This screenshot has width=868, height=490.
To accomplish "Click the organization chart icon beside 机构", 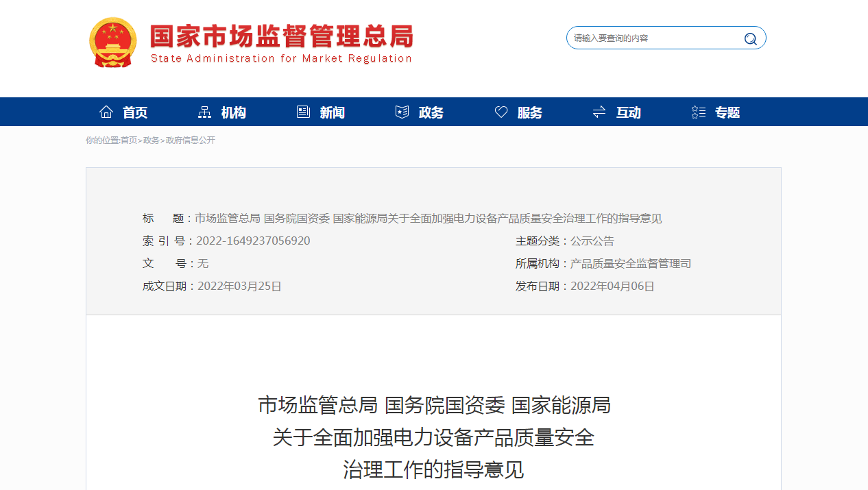I will (x=204, y=112).
